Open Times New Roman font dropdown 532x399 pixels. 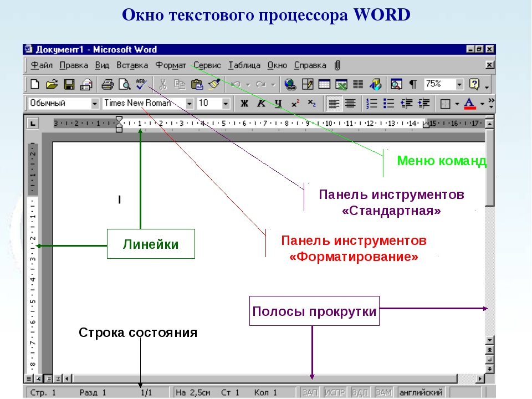click(x=190, y=104)
